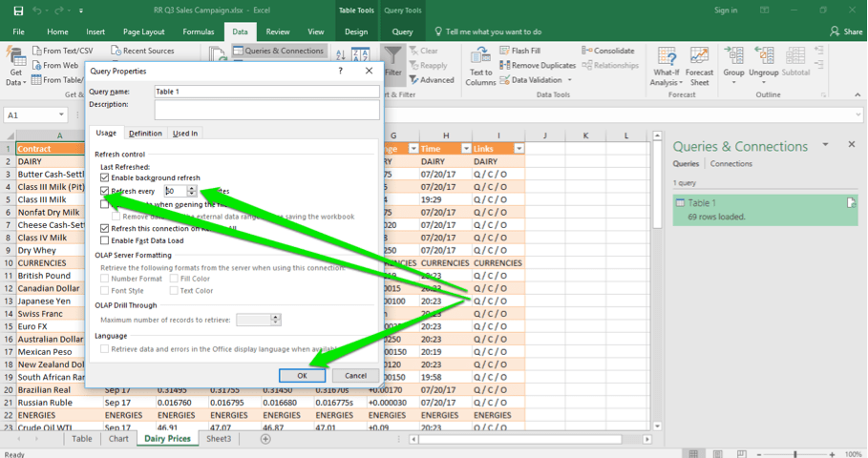Clear the applied filter
The image size is (868, 458).
click(423, 51)
